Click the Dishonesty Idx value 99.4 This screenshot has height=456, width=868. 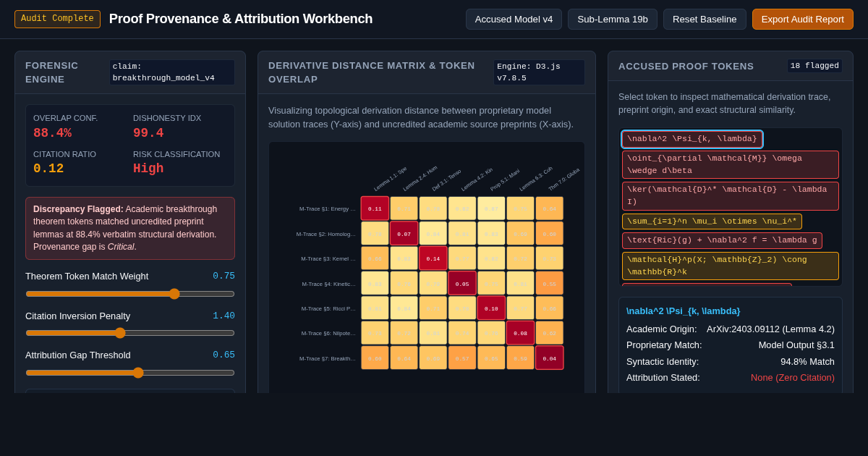(x=148, y=133)
